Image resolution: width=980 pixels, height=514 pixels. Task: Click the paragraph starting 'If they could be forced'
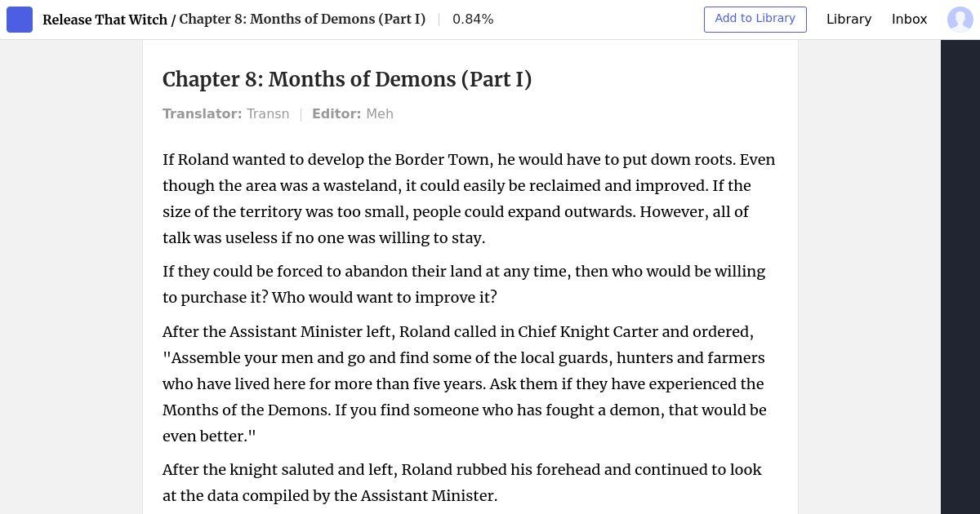464,284
